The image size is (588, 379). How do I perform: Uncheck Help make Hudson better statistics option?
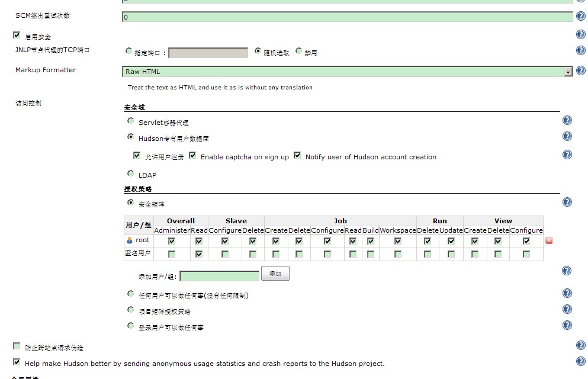tap(17, 362)
